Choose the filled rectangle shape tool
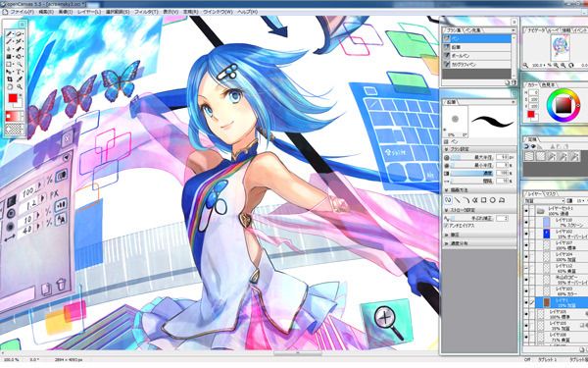The image size is (588, 368). click(10, 57)
